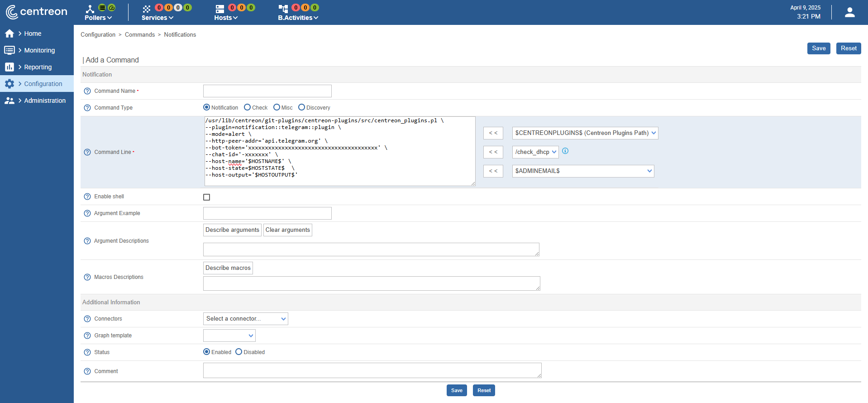Click the Reporting chart icon in sidebar
Screen dimensions: 868x403
[10, 67]
